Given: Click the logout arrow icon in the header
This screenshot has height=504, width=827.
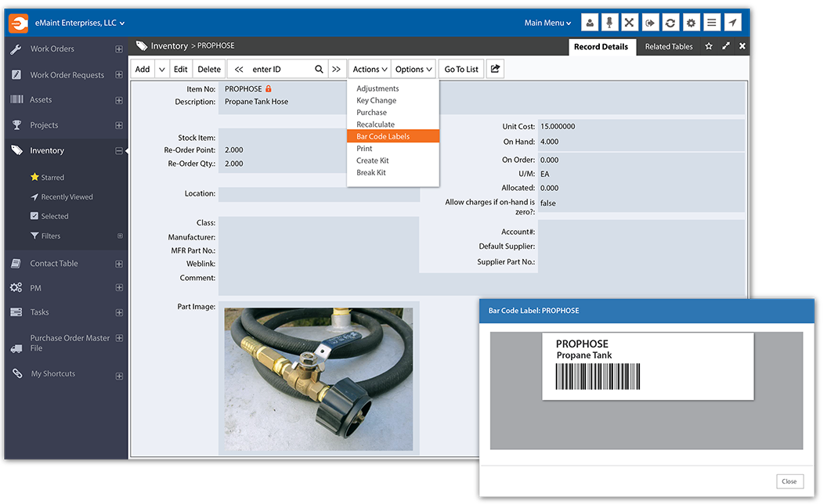Looking at the screenshot, I should (650, 23).
